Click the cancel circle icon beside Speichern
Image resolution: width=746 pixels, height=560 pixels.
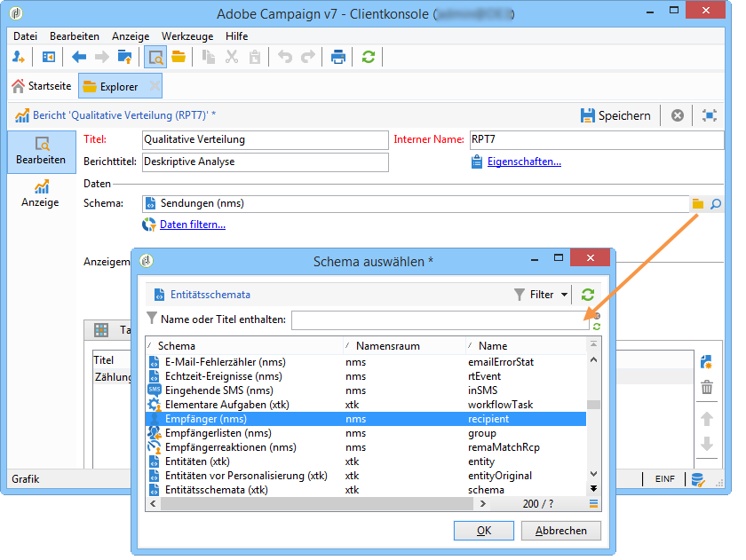[678, 115]
